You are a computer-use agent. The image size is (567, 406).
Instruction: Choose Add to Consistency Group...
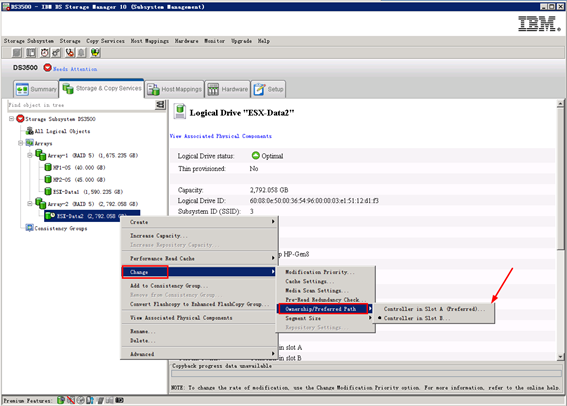199,286
